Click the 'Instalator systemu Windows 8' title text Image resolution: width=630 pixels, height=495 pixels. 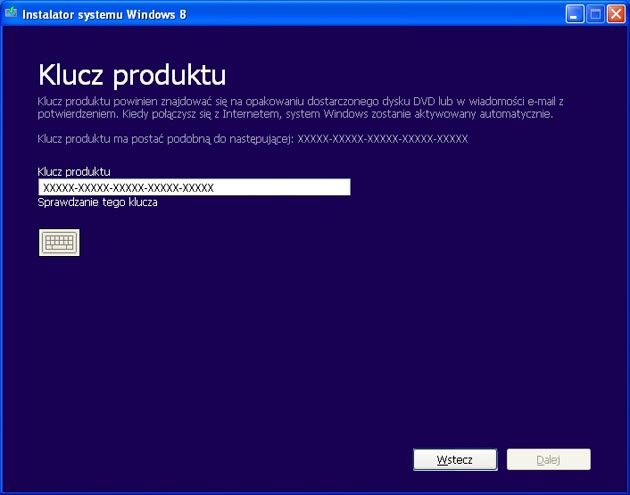(104, 15)
